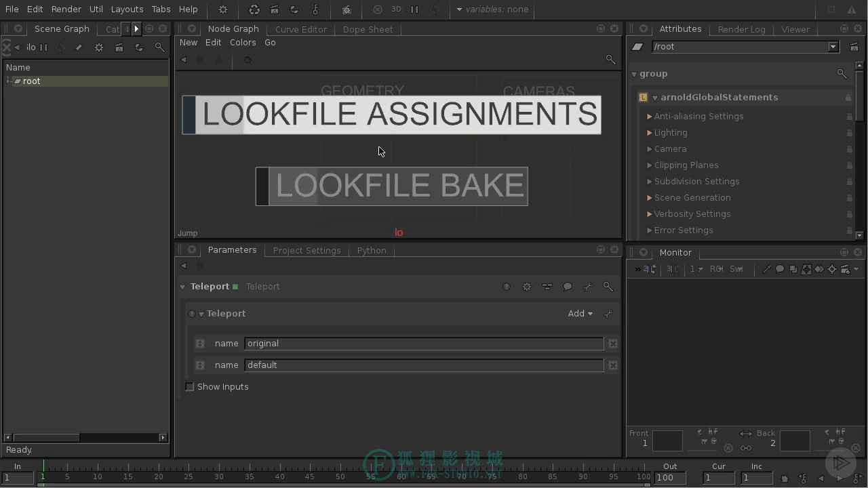
Task: Click the Teleport node help question icon
Action: 507,287
